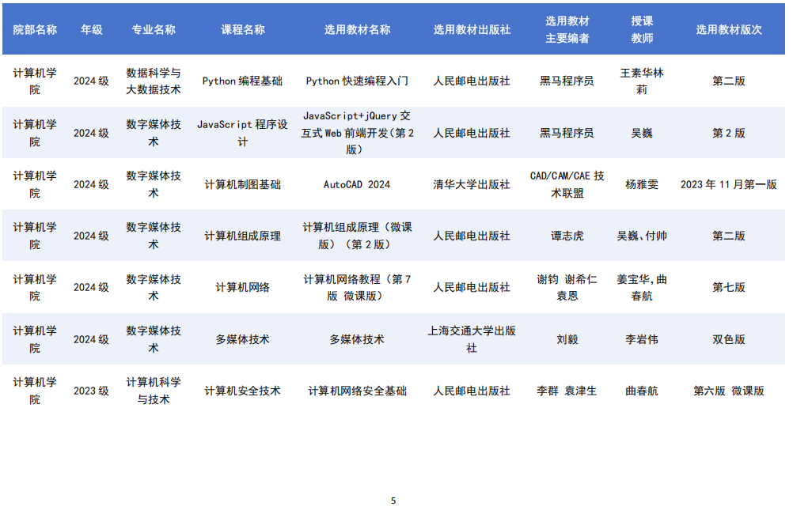
Task: Select the 计算机科学与技术 major cell
Action: [x=154, y=391]
